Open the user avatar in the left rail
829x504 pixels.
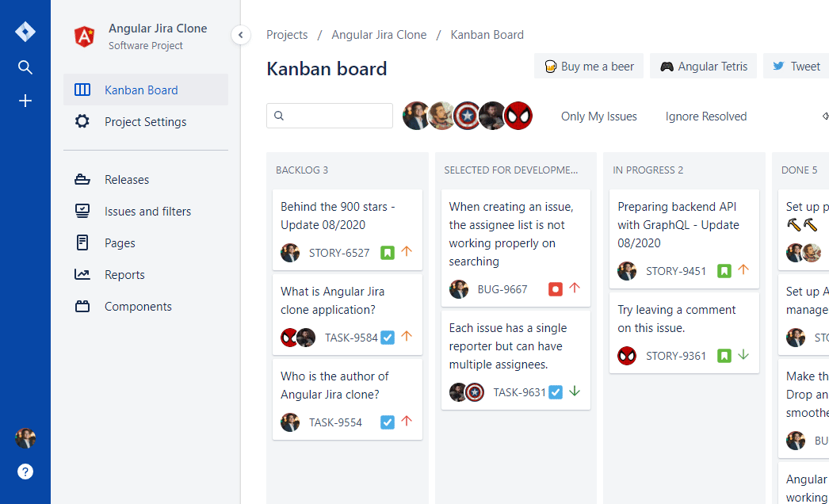25,438
